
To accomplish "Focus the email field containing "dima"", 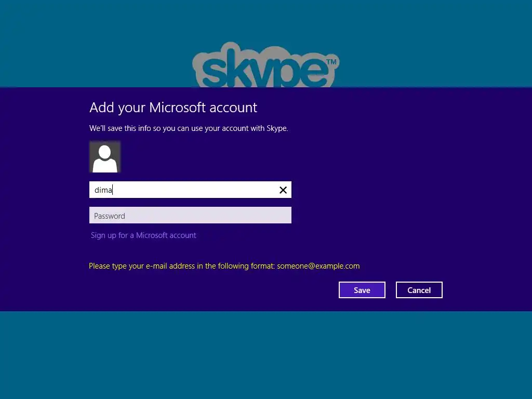I will [190, 190].
